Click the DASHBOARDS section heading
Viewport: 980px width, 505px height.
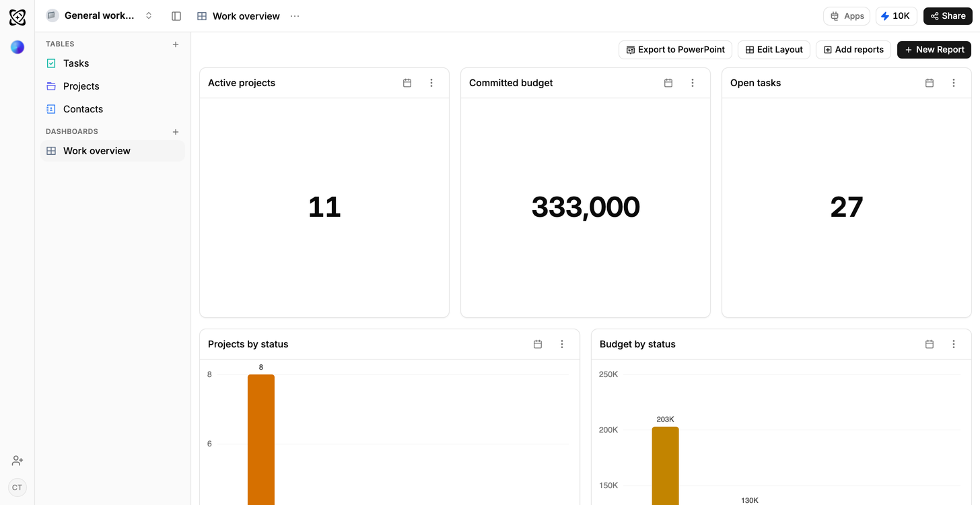click(x=72, y=132)
